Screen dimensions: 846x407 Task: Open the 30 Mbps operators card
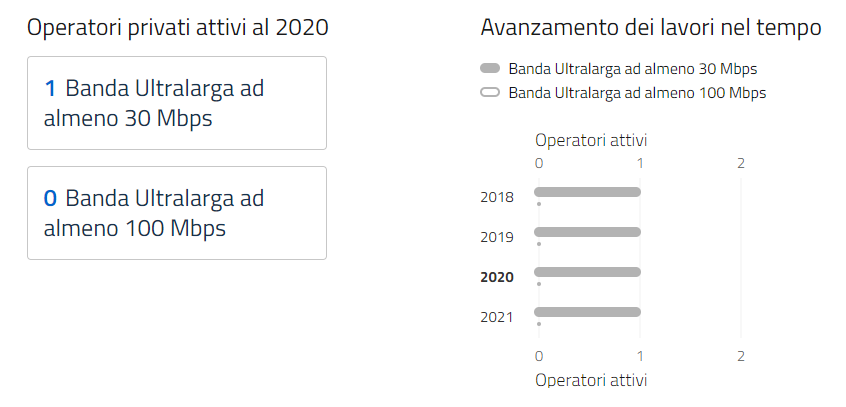(177, 103)
